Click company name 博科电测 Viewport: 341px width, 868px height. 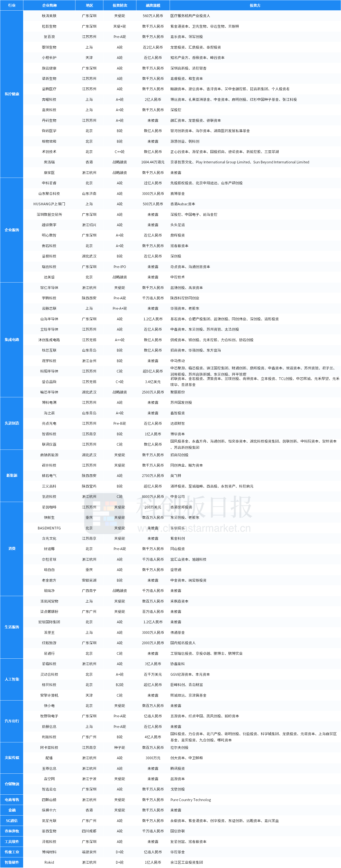49,402
